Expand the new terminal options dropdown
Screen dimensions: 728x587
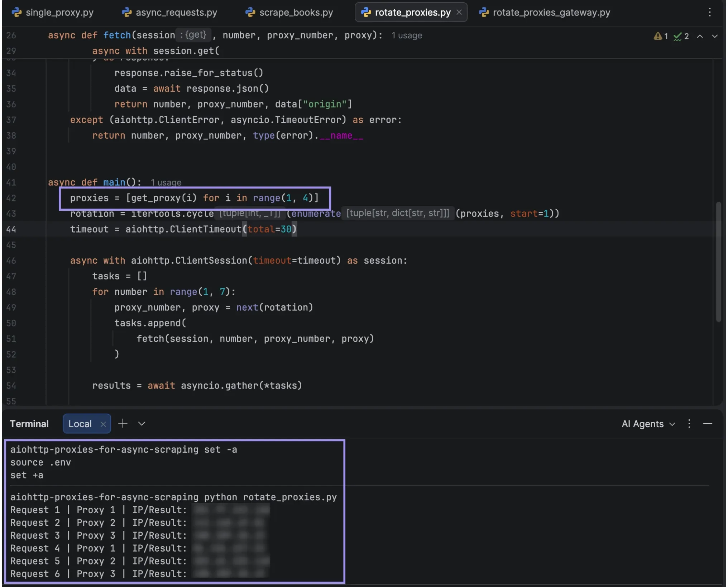[x=142, y=424]
